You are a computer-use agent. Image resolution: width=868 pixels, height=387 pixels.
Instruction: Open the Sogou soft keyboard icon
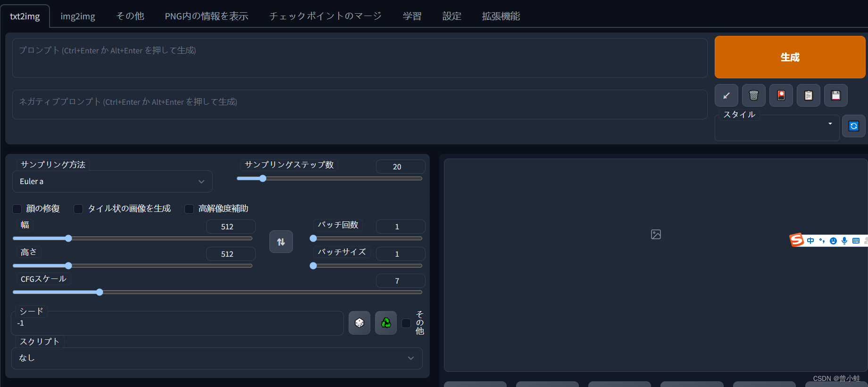pos(856,241)
